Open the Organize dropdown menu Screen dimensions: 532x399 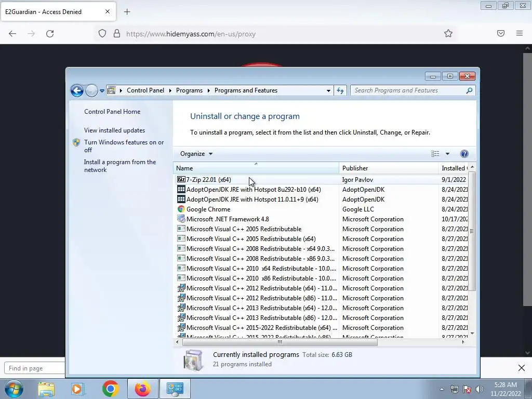click(196, 154)
